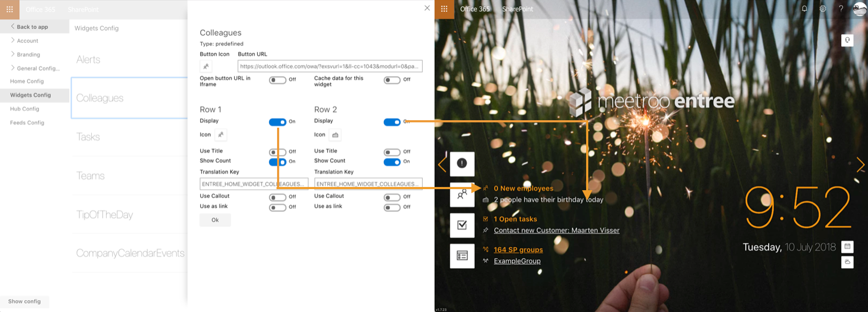Open Hub Config menu item

pyautogui.click(x=35, y=109)
